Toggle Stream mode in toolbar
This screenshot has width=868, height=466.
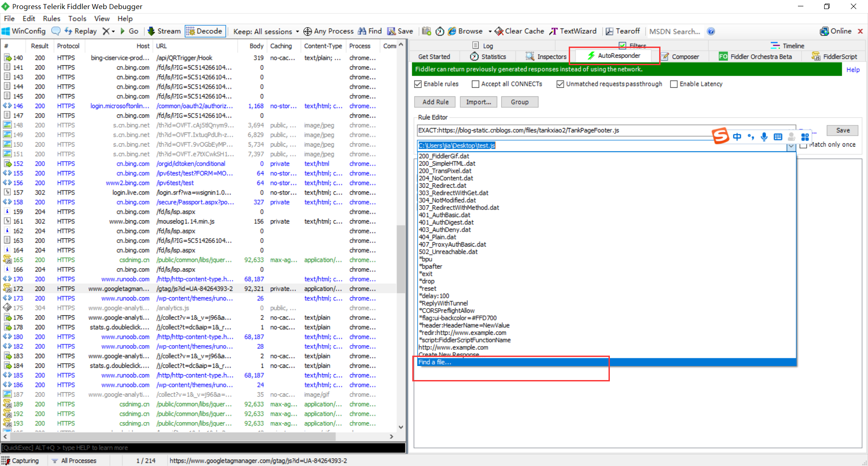(x=164, y=31)
